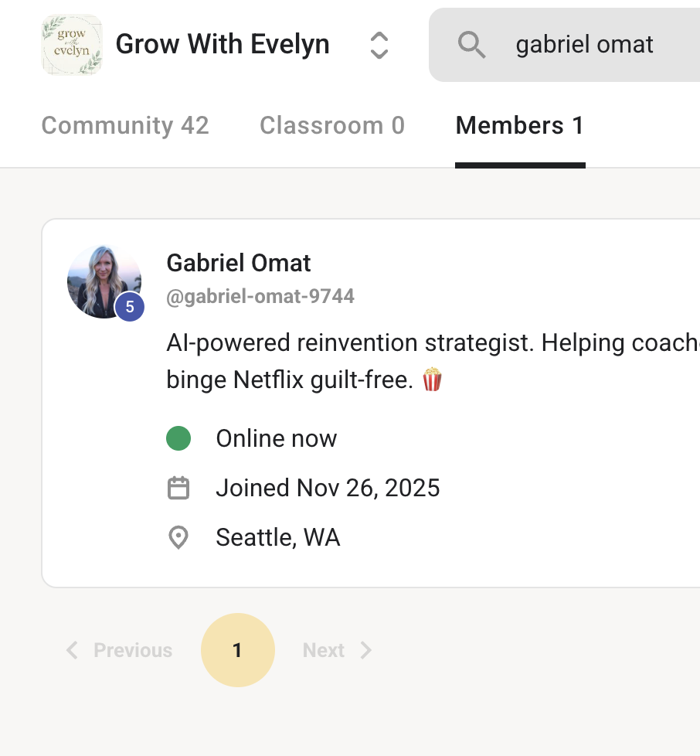Select the Members tab

pos(520,125)
